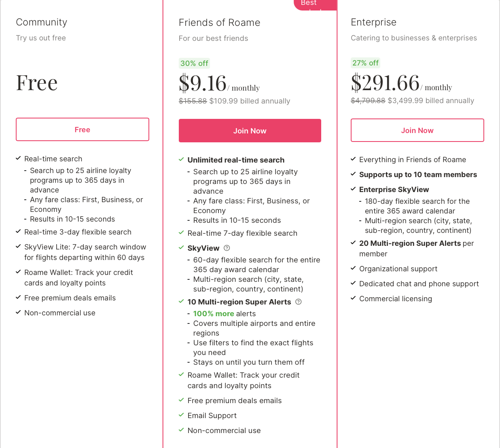
Task: Select the checkmark beside Organizational support
Action: click(352, 268)
